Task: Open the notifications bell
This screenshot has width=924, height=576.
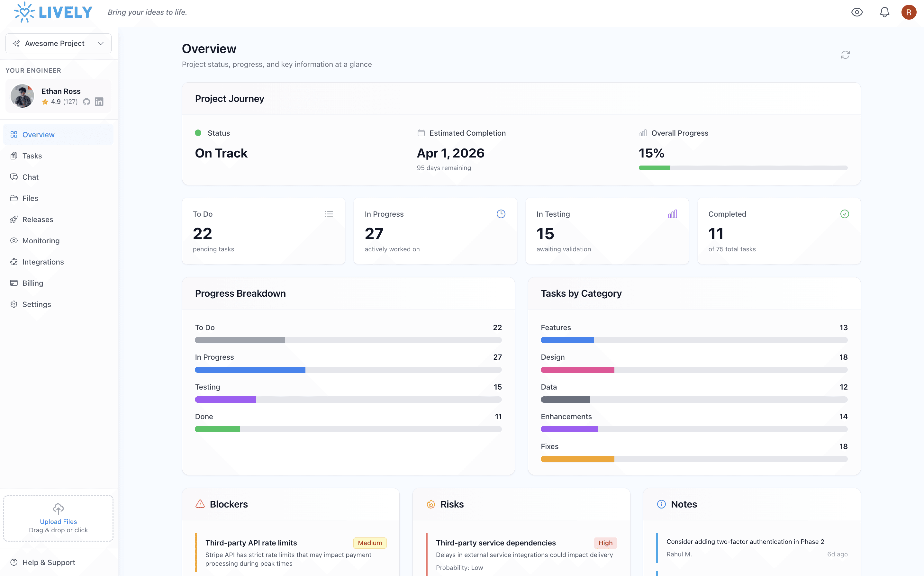Action: click(x=884, y=12)
